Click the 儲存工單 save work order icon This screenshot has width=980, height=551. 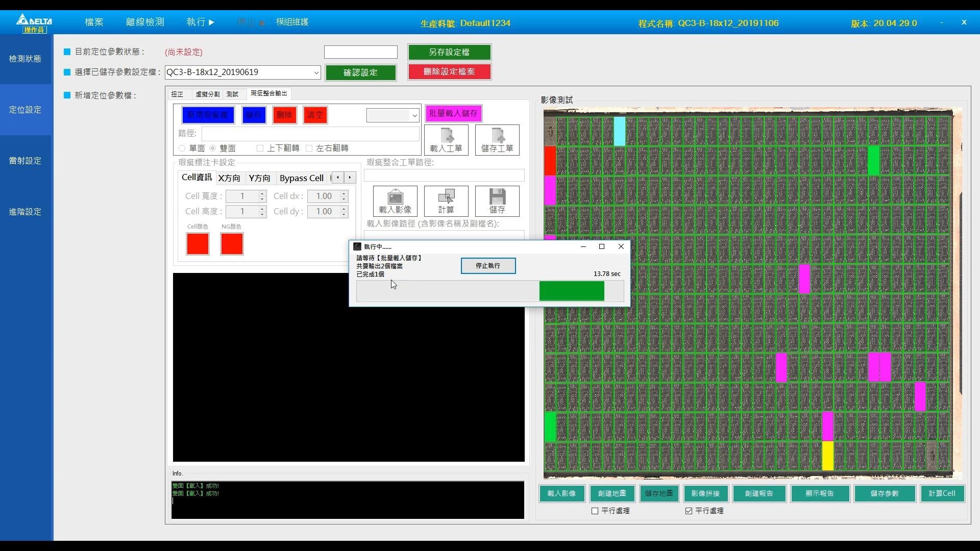click(x=497, y=139)
